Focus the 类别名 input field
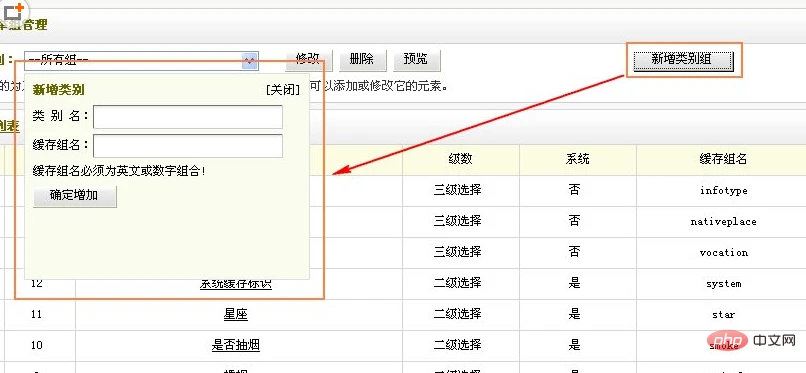Screen dimensions: 806x373 [x=188, y=117]
